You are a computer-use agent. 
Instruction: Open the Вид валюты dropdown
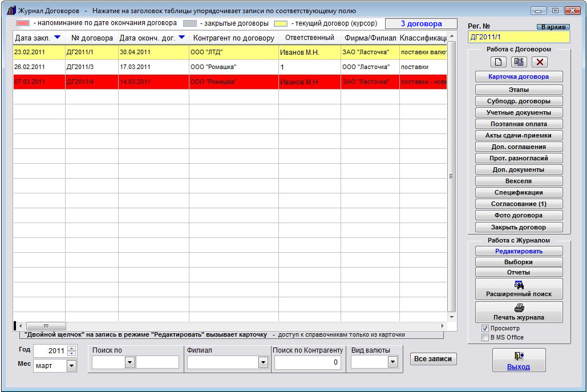point(392,362)
